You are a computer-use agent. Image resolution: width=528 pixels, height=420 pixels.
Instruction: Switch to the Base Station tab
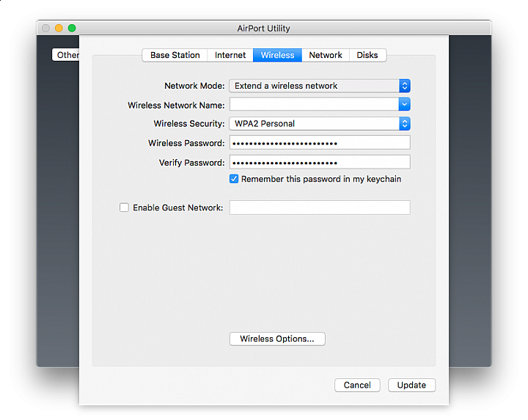[175, 55]
